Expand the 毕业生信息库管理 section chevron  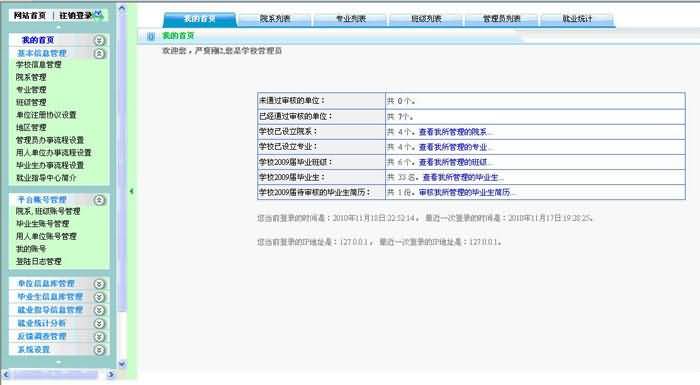pyautogui.click(x=100, y=297)
